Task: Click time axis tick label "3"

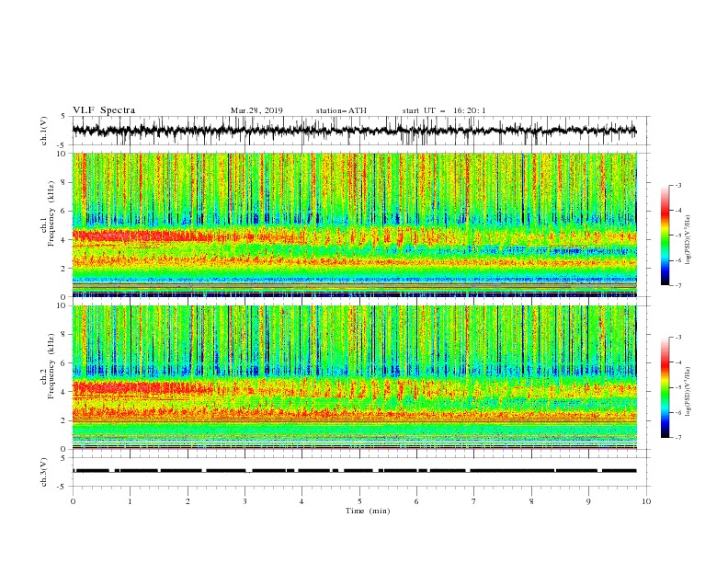Action: coord(245,501)
